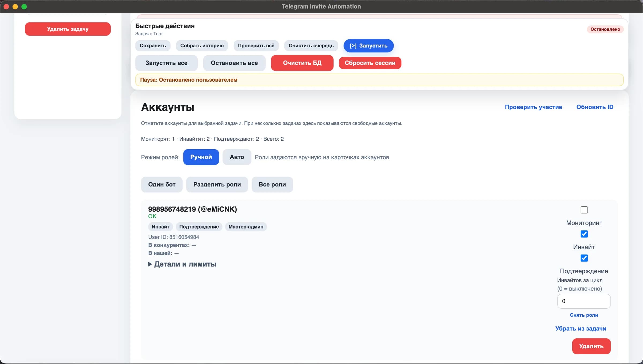Screen dimensions: 643x364
Task: Click the В конкурентах: — line
Action: click(x=172, y=245)
